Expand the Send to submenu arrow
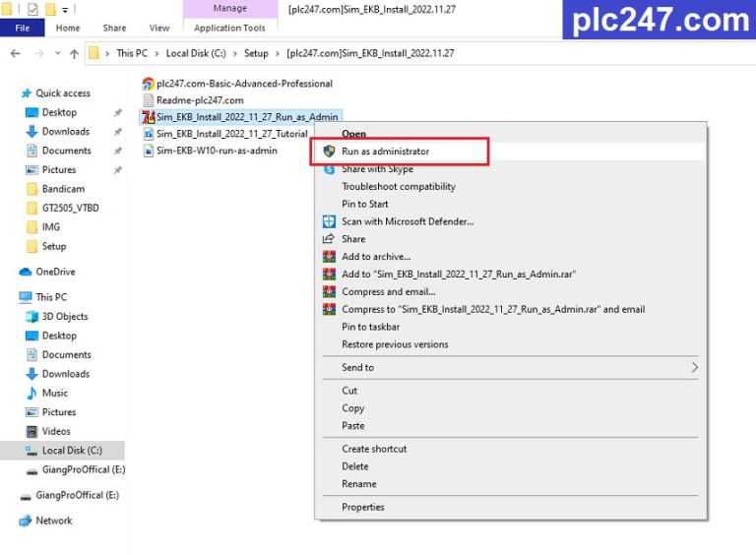Viewport: 756px width, 555px height. [695, 367]
